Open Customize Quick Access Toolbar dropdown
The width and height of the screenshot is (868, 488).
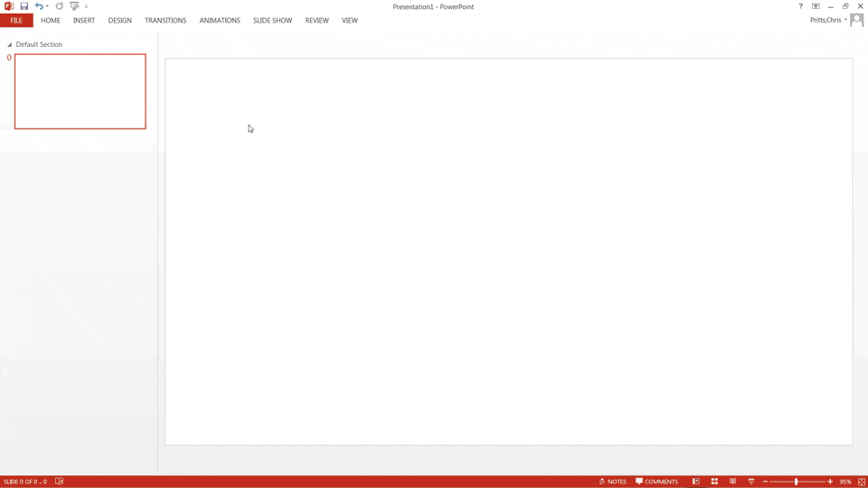[x=87, y=6]
